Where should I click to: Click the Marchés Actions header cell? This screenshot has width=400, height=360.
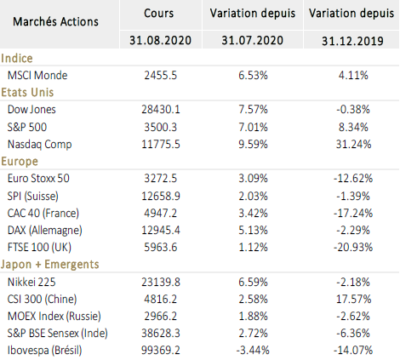tap(56, 22)
